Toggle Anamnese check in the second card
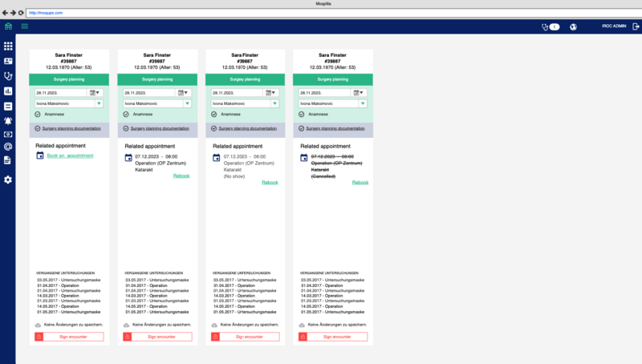The image size is (642, 364). [126, 114]
